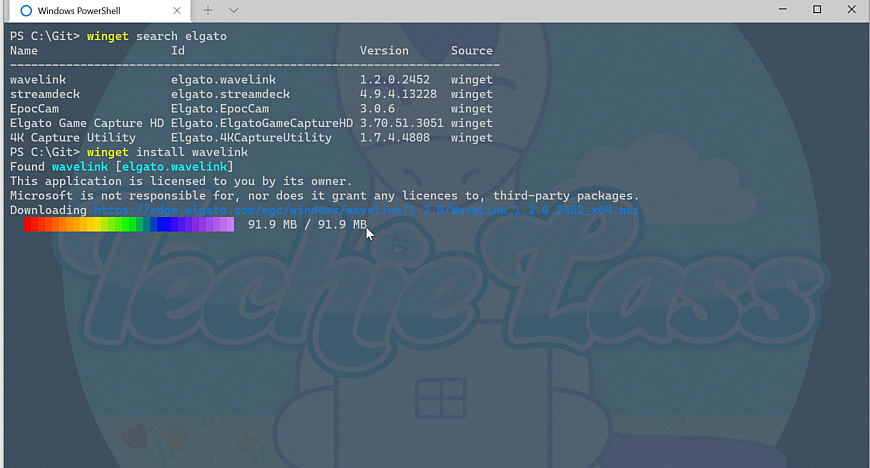870x468 pixels.
Task: Click the PowerShell icon in the tab
Action: pos(26,11)
